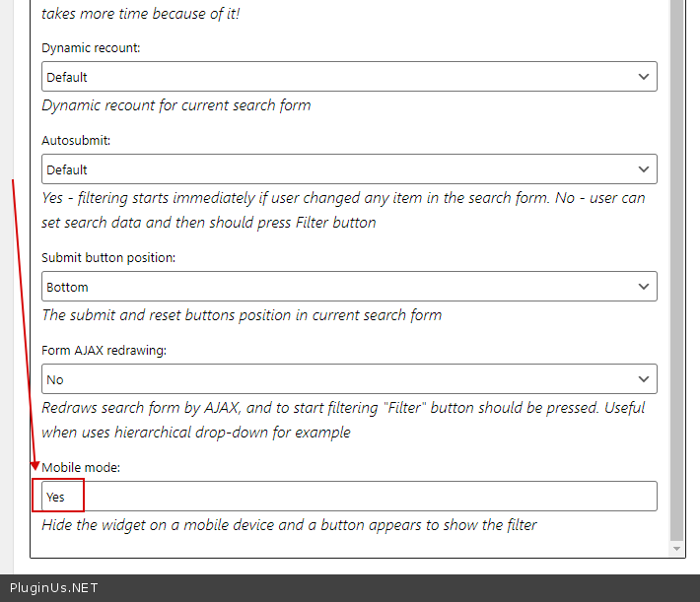Click the 'Redraws search form by AJAX' description

click(x=343, y=420)
